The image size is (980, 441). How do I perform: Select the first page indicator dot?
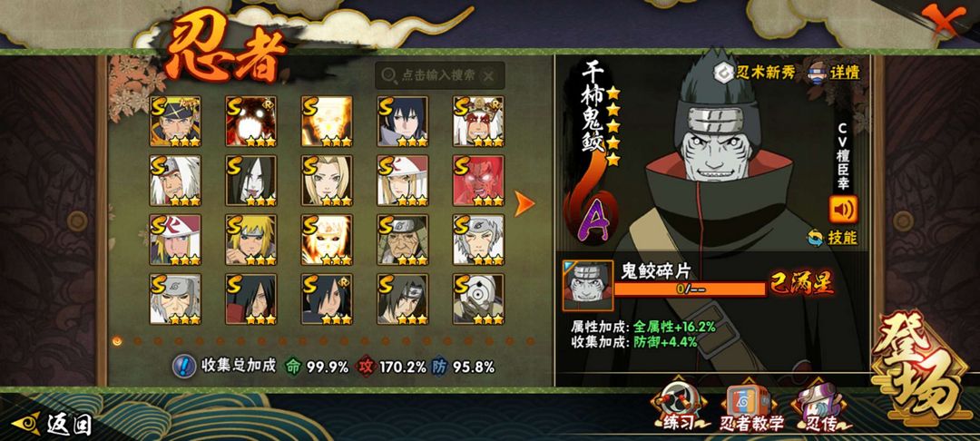[x=117, y=341]
